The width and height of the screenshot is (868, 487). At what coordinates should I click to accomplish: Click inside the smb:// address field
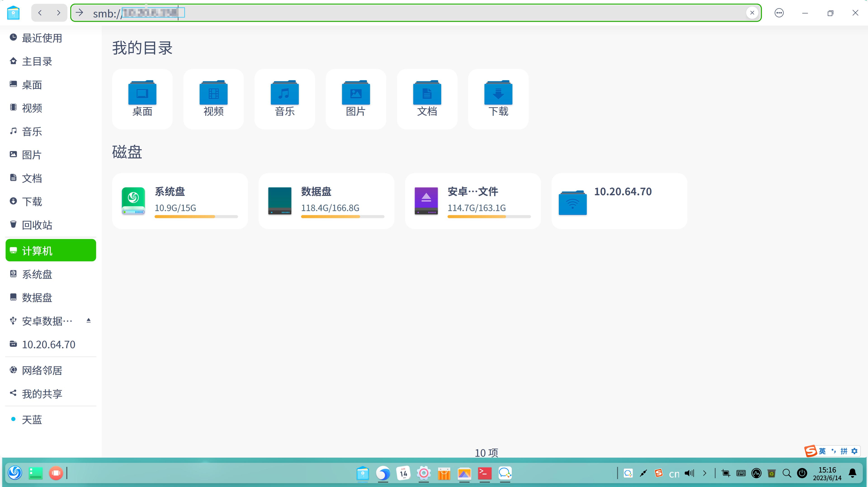click(416, 13)
